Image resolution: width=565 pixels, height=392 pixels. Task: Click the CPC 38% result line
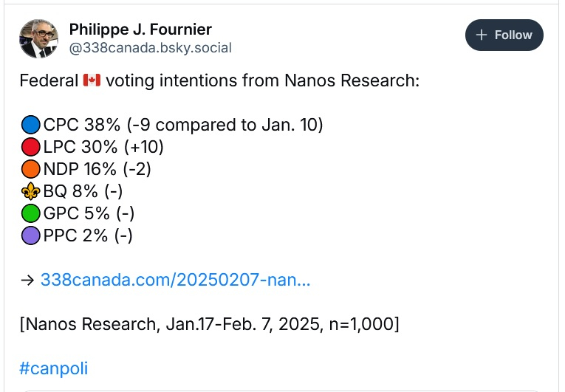[182, 125]
